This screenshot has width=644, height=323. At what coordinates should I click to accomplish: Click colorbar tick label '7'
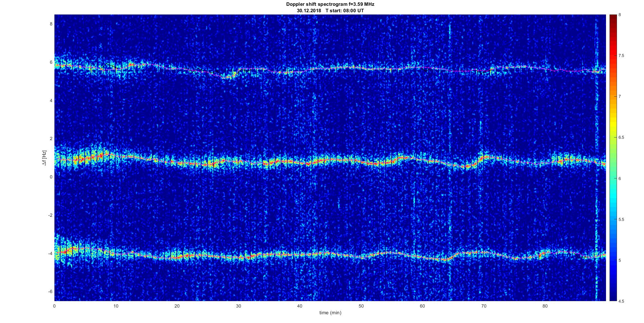[620, 97]
